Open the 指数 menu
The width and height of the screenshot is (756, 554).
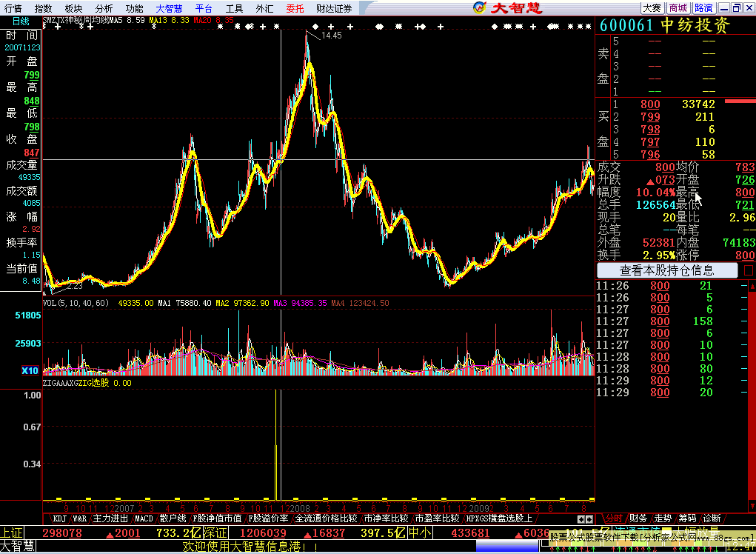[x=44, y=8]
